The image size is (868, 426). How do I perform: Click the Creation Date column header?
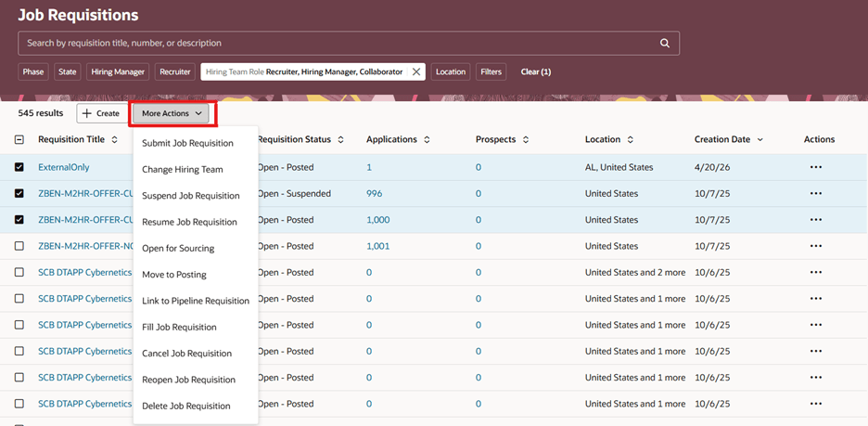pyautogui.click(x=722, y=139)
